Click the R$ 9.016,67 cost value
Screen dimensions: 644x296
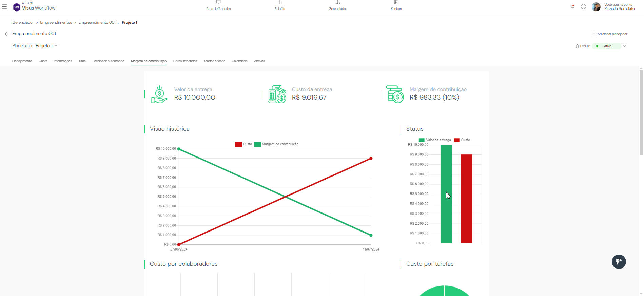pos(309,98)
